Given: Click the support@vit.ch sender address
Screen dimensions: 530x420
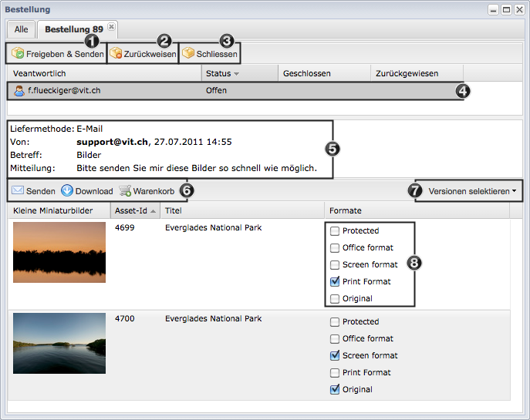Looking at the screenshot, I should pos(112,142).
